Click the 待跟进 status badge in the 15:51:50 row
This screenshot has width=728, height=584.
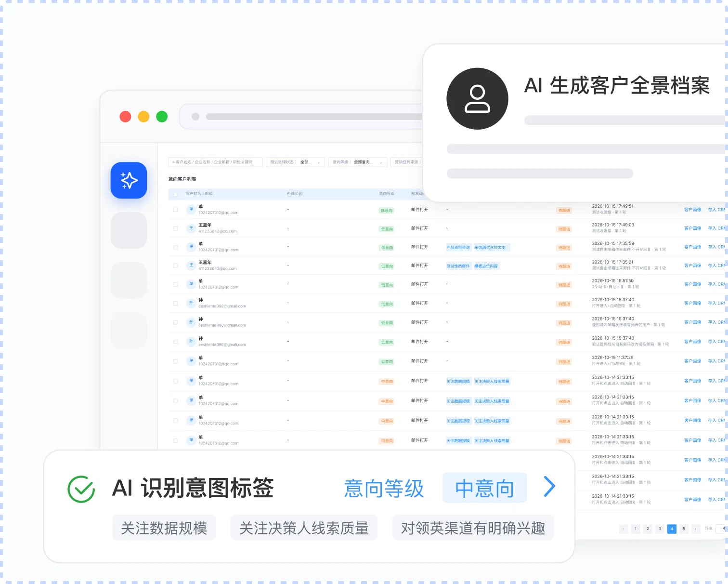point(564,285)
